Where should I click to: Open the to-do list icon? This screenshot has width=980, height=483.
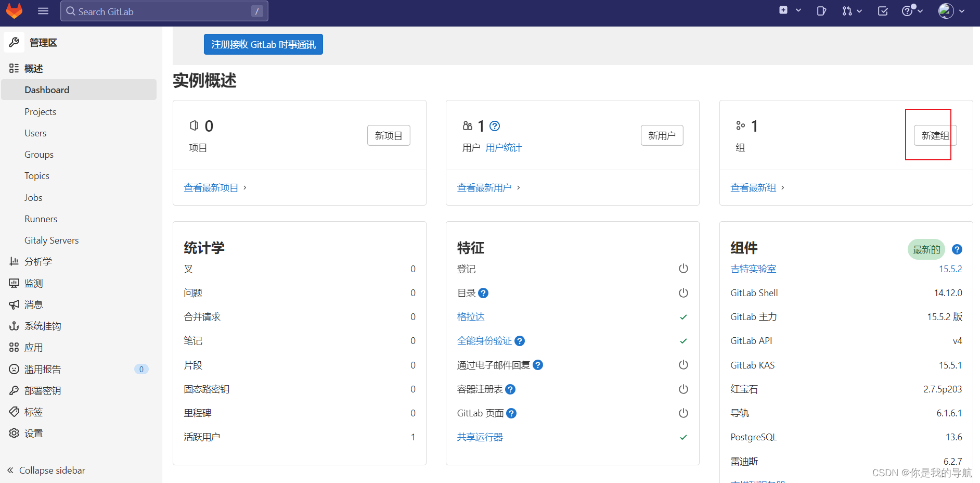(x=883, y=11)
